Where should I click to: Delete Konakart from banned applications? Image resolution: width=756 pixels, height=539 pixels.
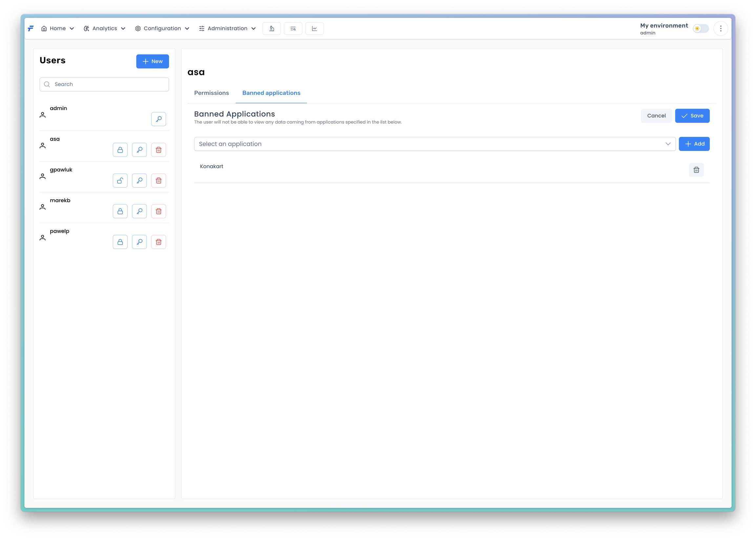696,170
